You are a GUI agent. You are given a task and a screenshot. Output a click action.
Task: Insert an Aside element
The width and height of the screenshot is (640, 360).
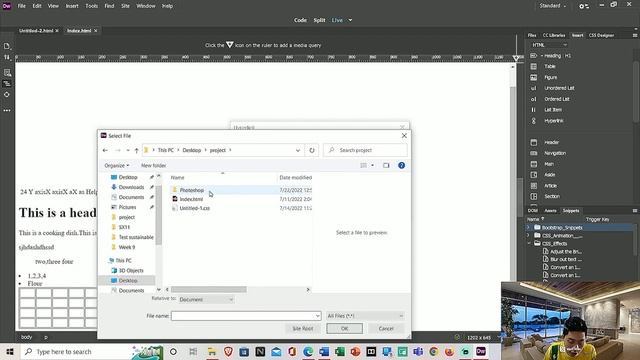click(549, 175)
